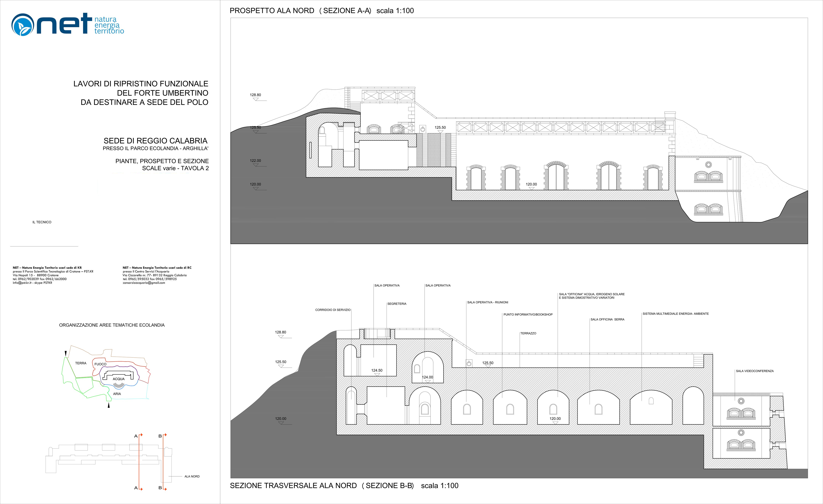Viewport: 823px width, 504px height.
Task: Click the ARIA zone label on the map
Action: click(x=117, y=394)
